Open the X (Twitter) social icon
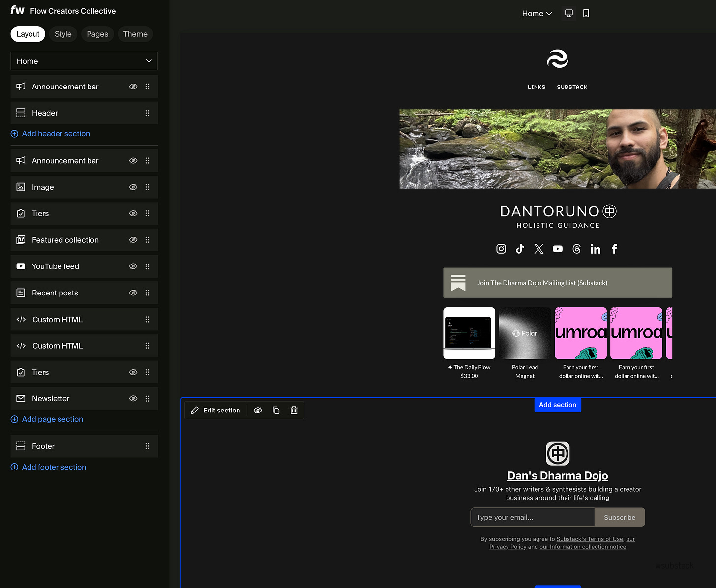Viewport: 716px width, 588px height. pos(539,249)
